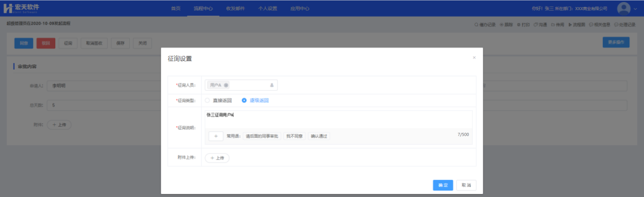Open 催办记录 from the top toolbar

click(485, 24)
